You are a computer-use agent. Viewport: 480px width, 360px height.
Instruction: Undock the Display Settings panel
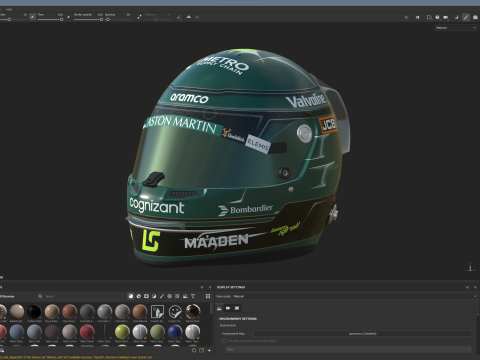tap(467, 287)
